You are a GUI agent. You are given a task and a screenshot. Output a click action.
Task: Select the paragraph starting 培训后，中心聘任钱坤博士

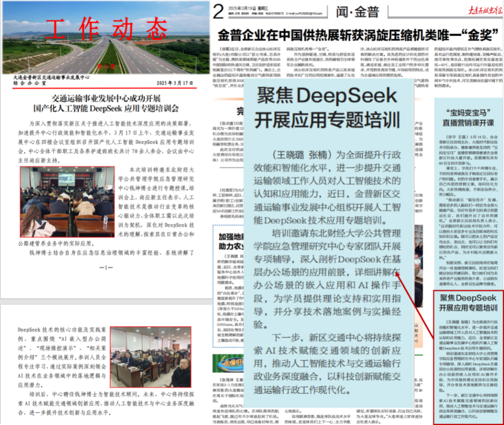click(x=106, y=404)
